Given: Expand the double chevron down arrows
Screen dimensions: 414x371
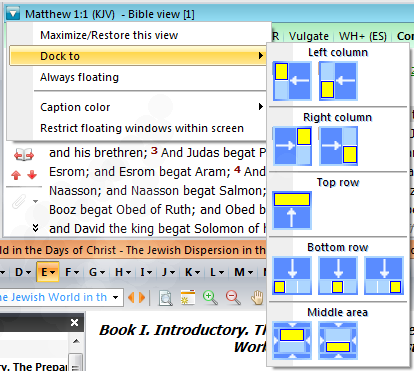Looking at the screenshot, I should [35, 228].
